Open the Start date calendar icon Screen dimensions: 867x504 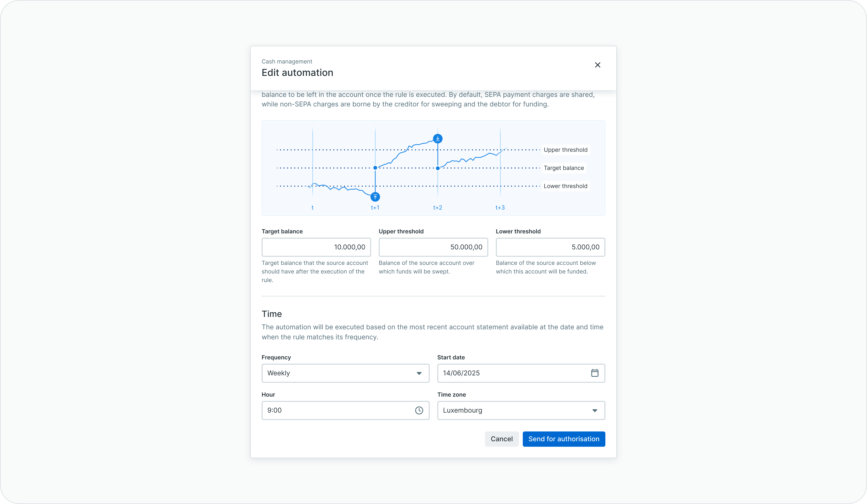click(595, 373)
